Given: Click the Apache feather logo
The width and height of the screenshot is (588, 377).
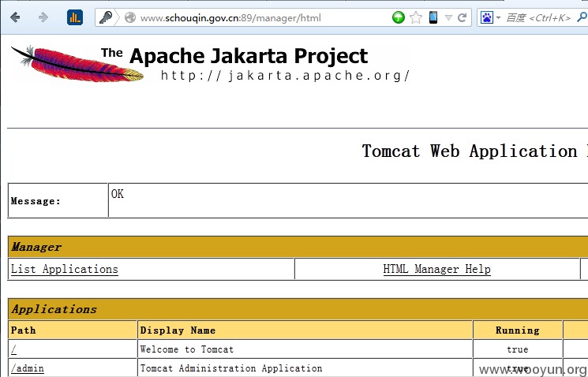Looking at the screenshot, I should point(77,64).
